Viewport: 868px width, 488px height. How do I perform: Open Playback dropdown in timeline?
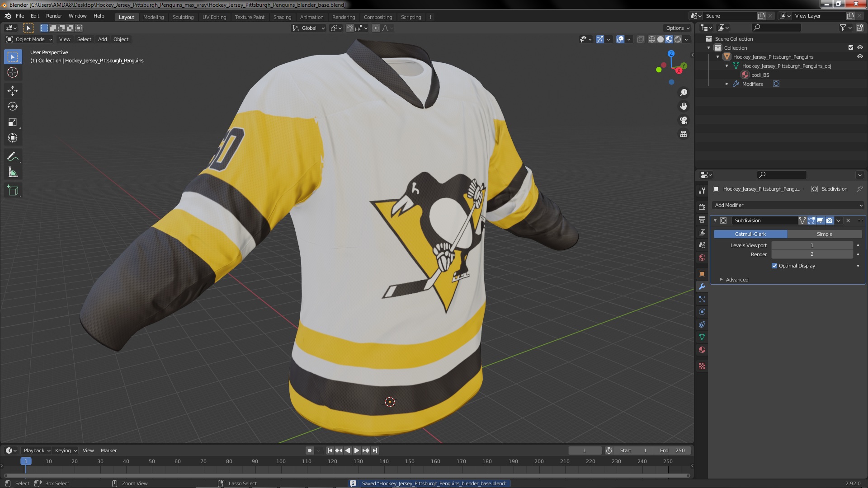pos(37,450)
